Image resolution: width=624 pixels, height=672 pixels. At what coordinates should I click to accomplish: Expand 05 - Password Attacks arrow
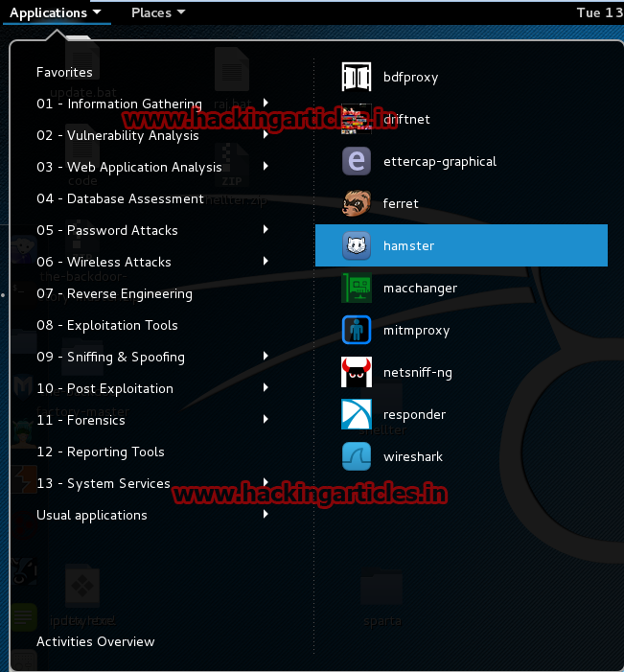[x=266, y=229]
